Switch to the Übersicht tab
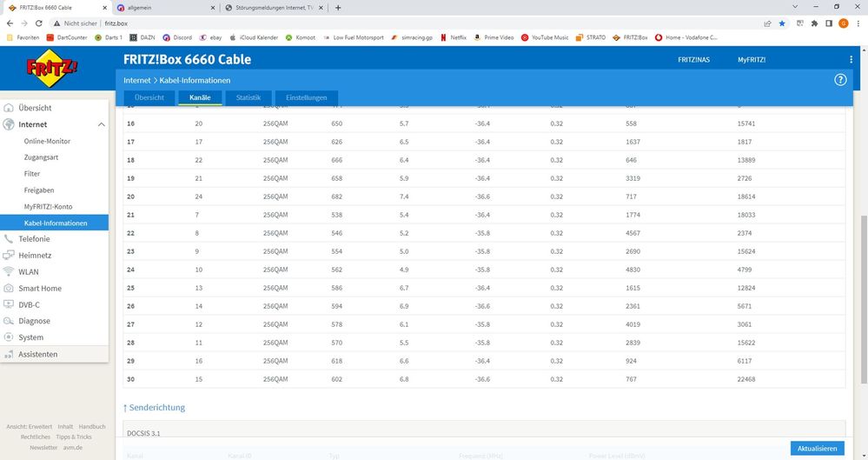This screenshot has width=868, height=460. (x=149, y=97)
